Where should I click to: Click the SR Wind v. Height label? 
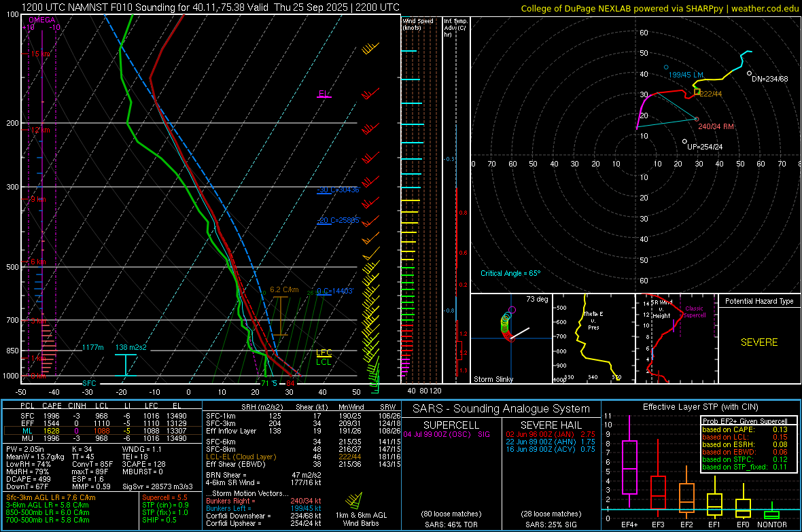click(x=661, y=309)
